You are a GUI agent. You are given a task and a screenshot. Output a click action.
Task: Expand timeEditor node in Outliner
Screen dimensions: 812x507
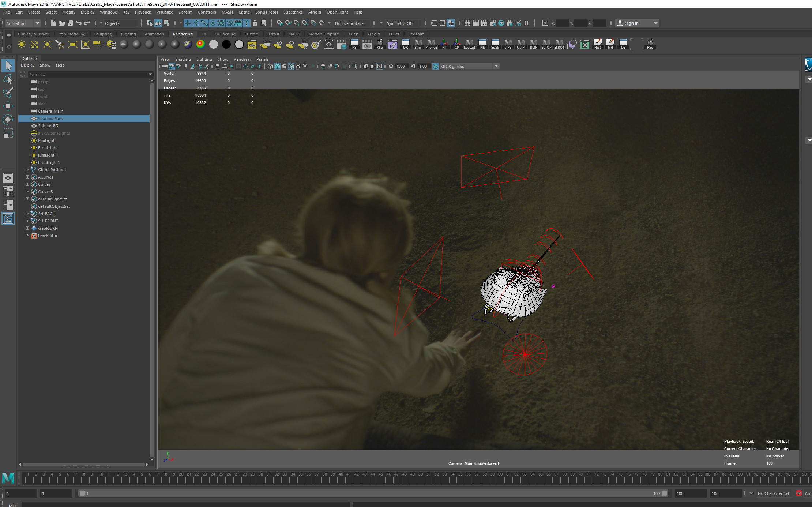point(27,236)
